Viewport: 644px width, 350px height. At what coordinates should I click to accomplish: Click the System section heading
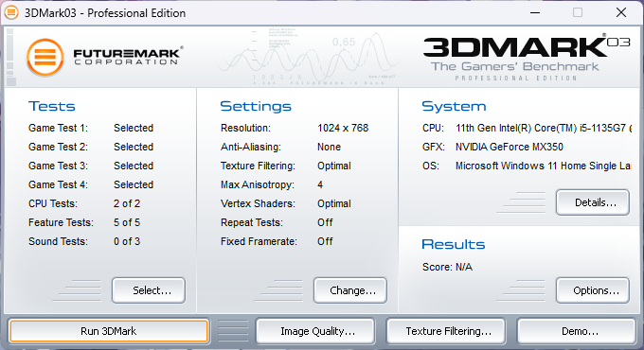(454, 107)
